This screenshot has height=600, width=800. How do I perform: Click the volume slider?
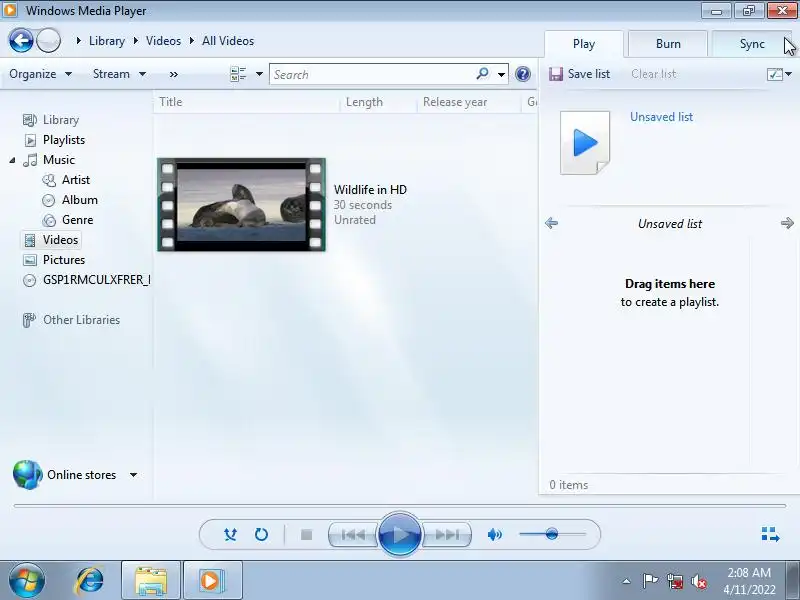click(x=553, y=534)
